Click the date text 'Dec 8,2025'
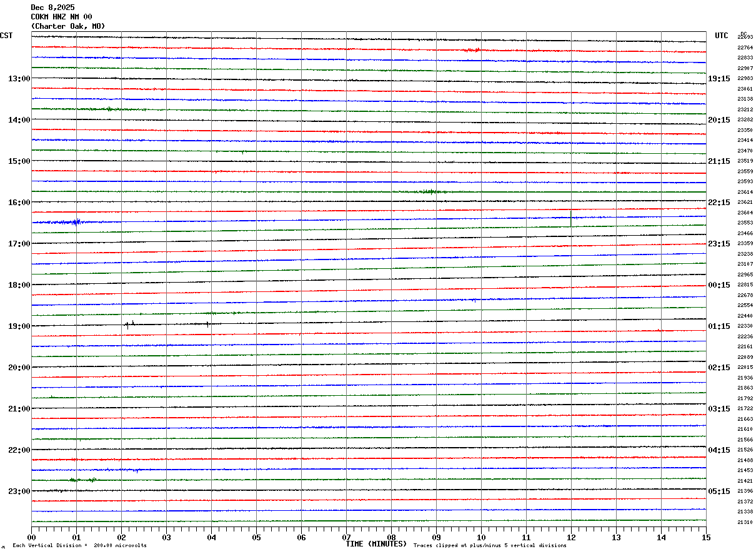The image size is (756, 554). [x=52, y=8]
